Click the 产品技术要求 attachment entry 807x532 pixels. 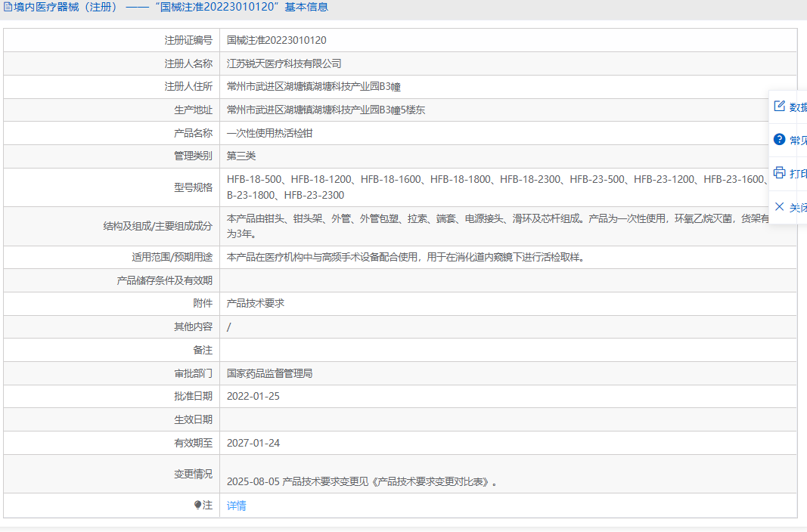[256, 303]
